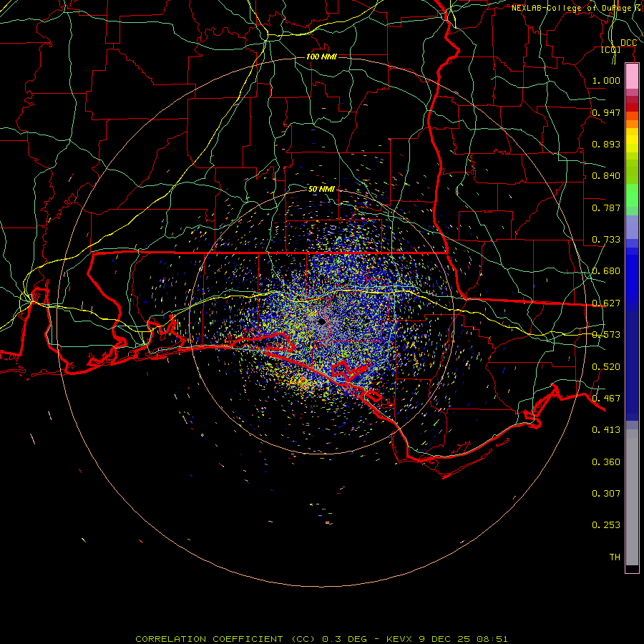This screenshot has width=644, height=644.
Task: Click the 0.413 legend value
Action: [606, 429]
